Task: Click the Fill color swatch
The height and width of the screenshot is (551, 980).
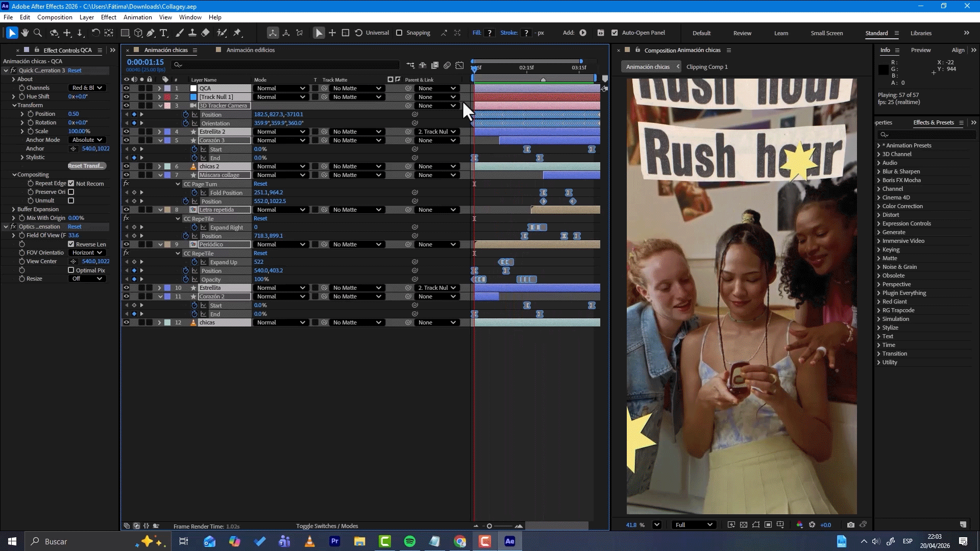Action: point(489,33)
